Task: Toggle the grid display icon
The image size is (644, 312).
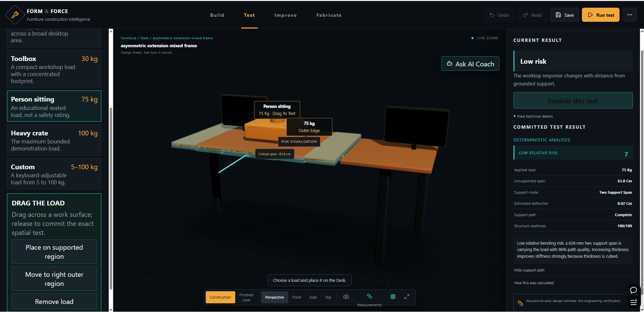Action: [x=393, y=297]
